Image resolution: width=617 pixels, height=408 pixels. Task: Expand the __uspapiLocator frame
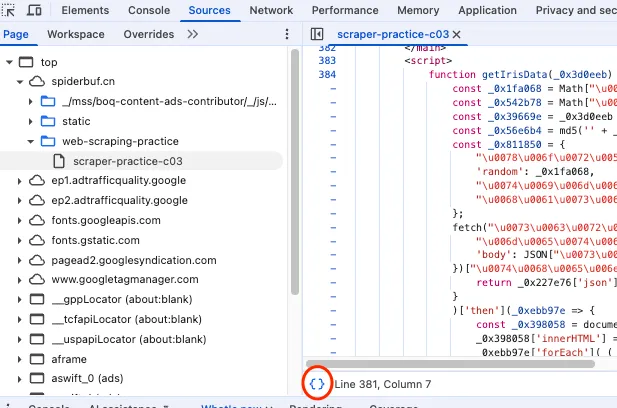(19, 339)
